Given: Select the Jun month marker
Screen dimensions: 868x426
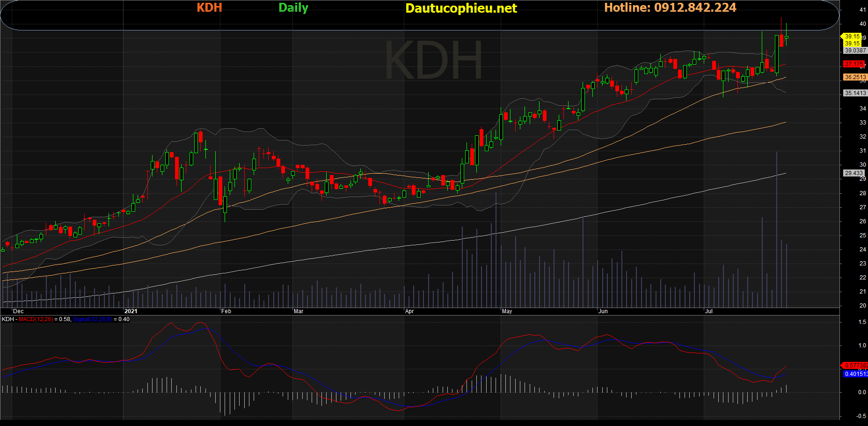Looking at the screenshot, I should click(603, 311).
